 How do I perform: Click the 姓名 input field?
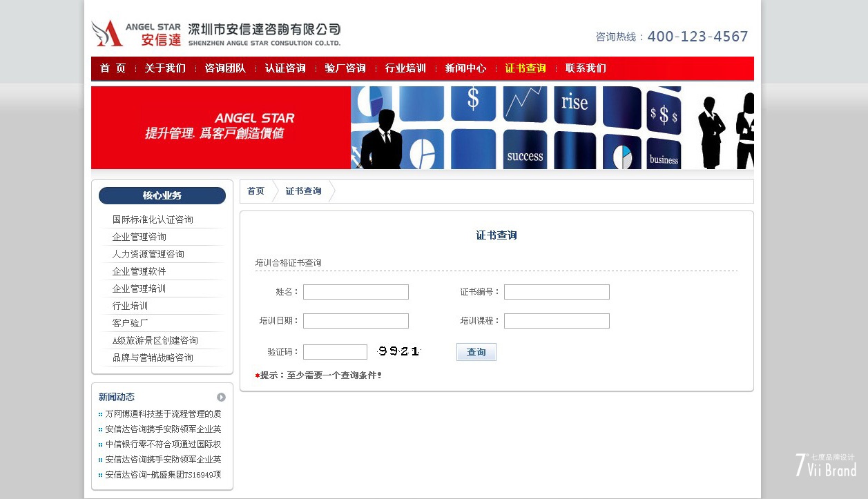click(x=356, y=292)
